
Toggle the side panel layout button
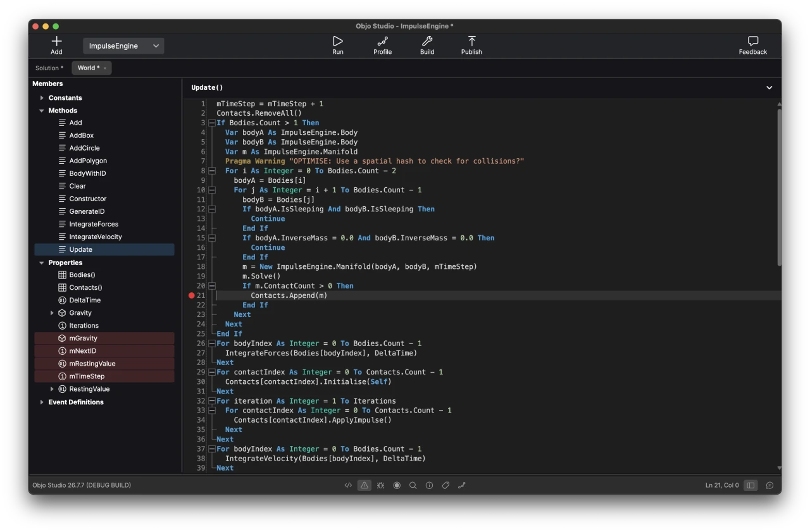pos(751,485)
